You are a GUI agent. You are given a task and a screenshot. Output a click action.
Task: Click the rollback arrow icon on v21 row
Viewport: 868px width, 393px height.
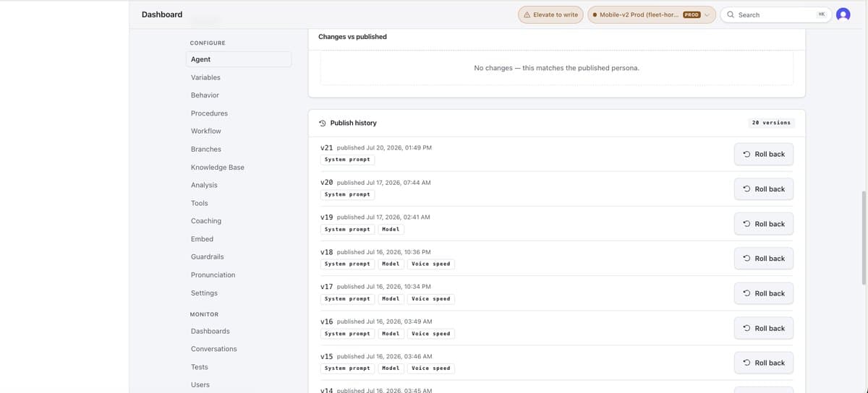click(x=746, y=154)
